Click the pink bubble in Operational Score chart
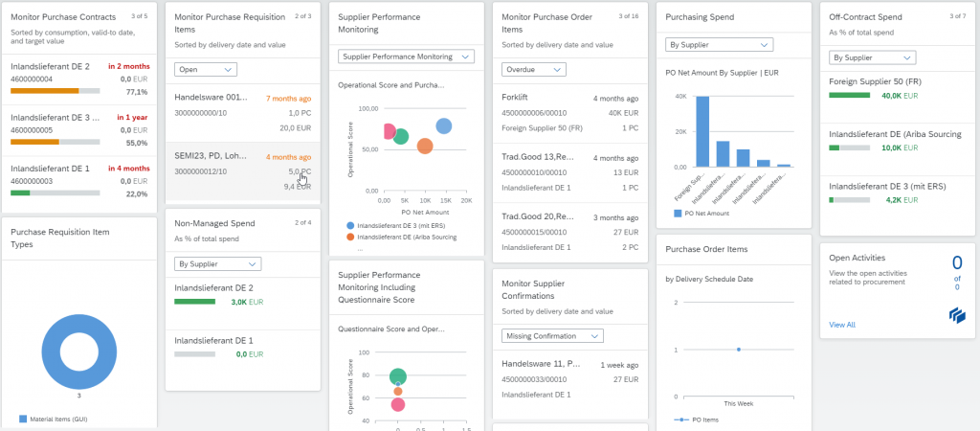 (389, 131)
